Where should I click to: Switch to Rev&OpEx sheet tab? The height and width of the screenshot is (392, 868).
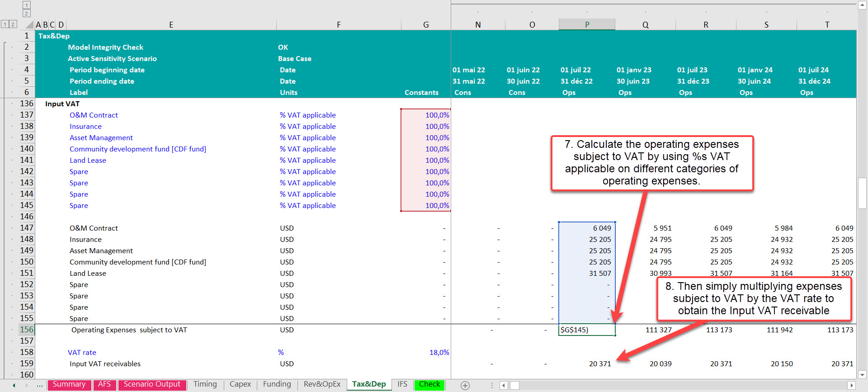coord(322,384)
